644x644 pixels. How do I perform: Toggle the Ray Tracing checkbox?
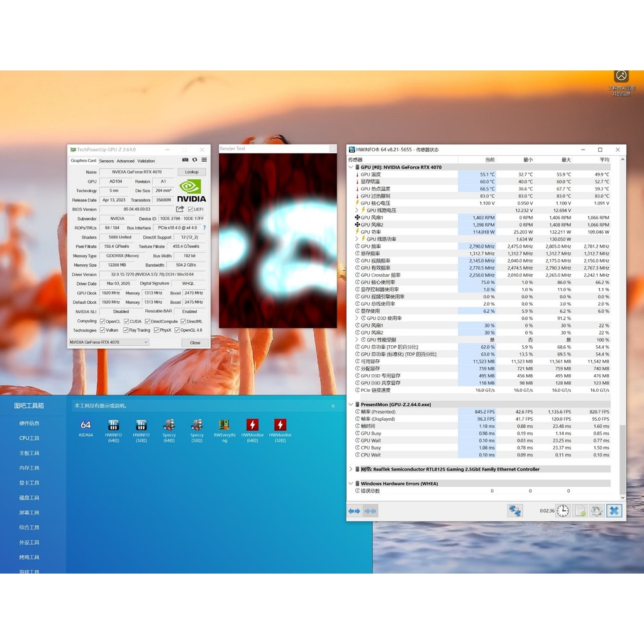[x=126, y=330]
